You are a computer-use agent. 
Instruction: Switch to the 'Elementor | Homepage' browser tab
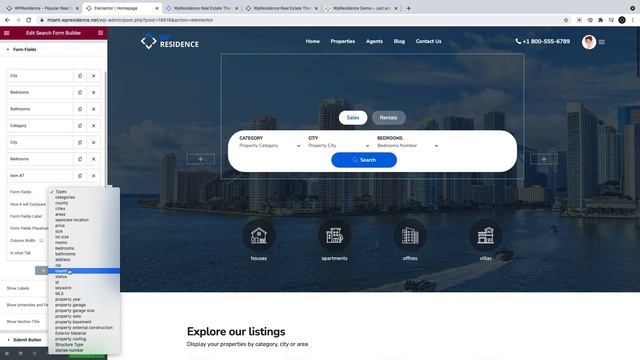(122, 8)
